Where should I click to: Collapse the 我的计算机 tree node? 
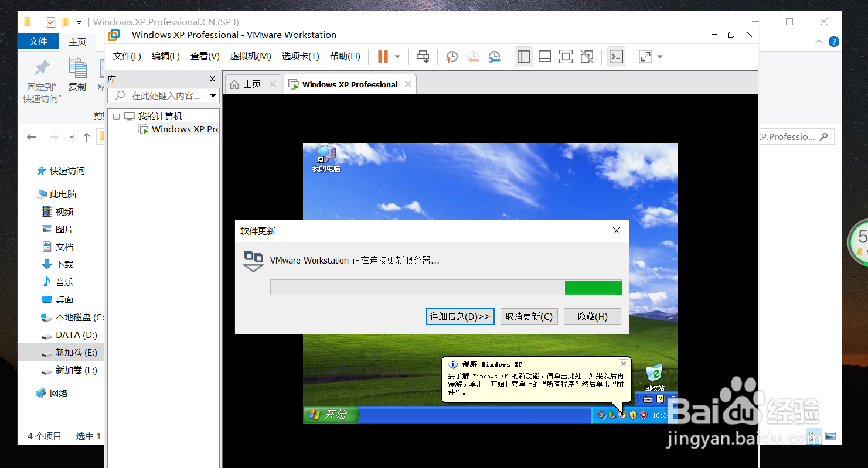point(116,117)
